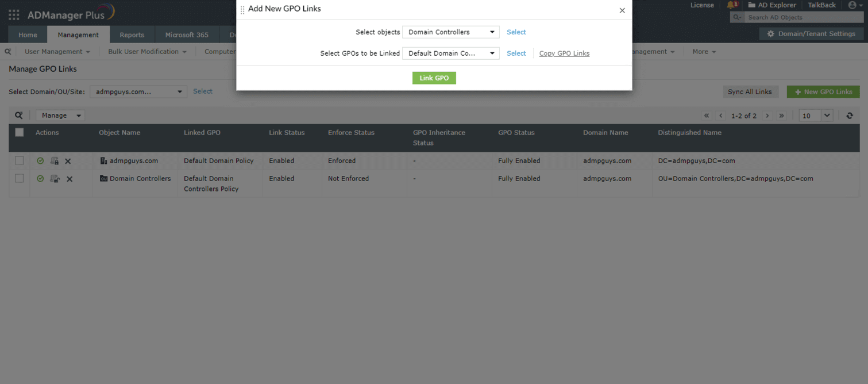Click the Link Status column header
This screenshot has height=384, width=868.
[287, 133]
